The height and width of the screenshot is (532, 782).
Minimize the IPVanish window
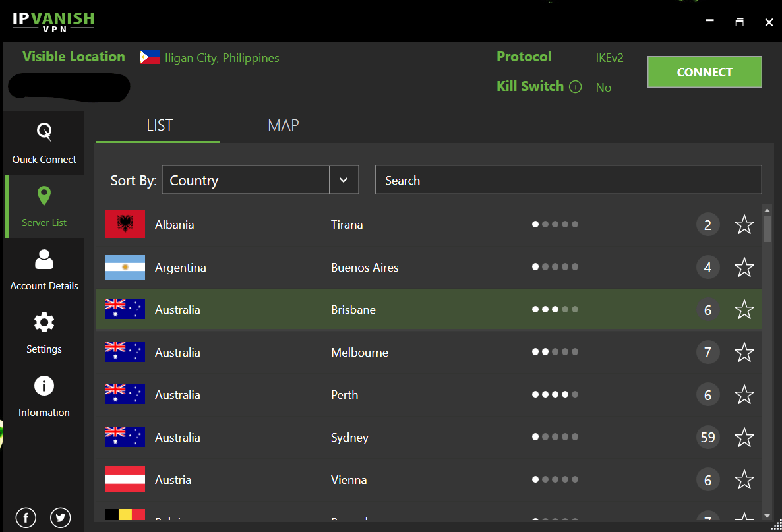pyautogui.click(x=709, y=21)
